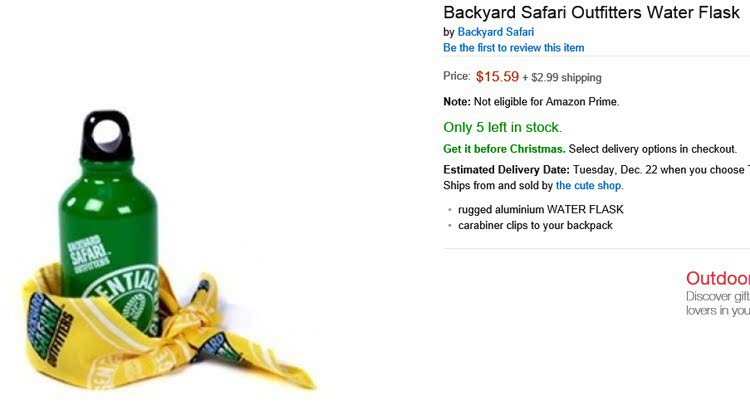This screenshot has width=750, height=410.
Task: Click 'Be the first to review this item'
Action: click(x=514, y=48)
